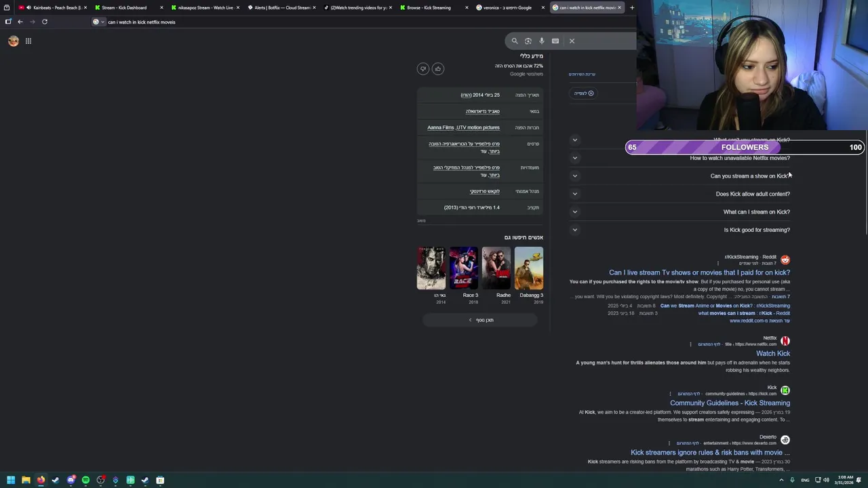The width and height of the screenshot is (868, 488).
Task: Open 'Kick streamers ignore rules' Dexerto result
Action: (x=710, y=452)
